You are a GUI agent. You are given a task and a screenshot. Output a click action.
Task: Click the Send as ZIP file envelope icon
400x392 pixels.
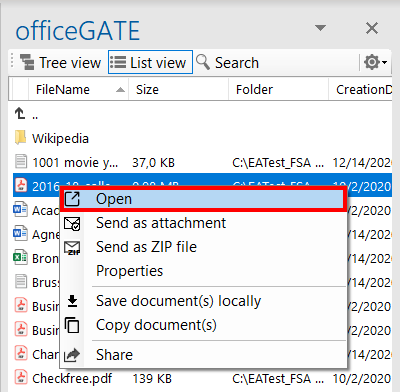point(72,248)
